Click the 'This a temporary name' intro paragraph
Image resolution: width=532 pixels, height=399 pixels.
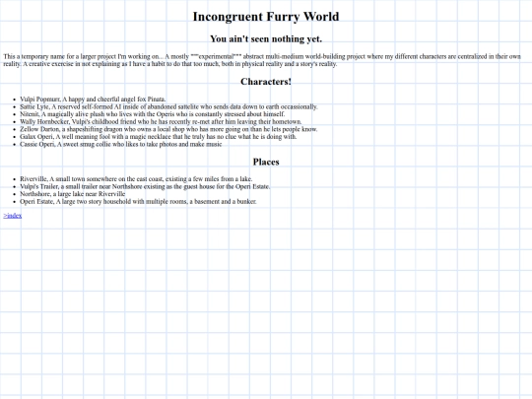click(262, 60)
